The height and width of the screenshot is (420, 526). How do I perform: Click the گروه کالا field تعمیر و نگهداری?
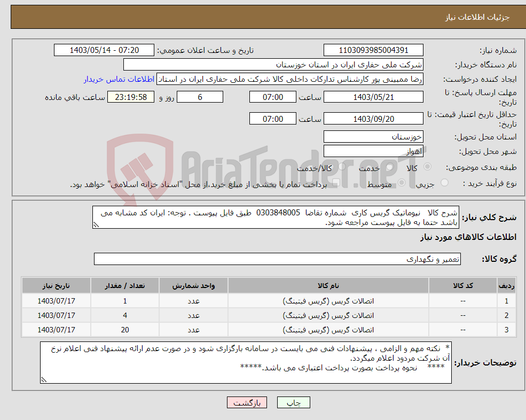pyautogui.click(x=278, y=259)
